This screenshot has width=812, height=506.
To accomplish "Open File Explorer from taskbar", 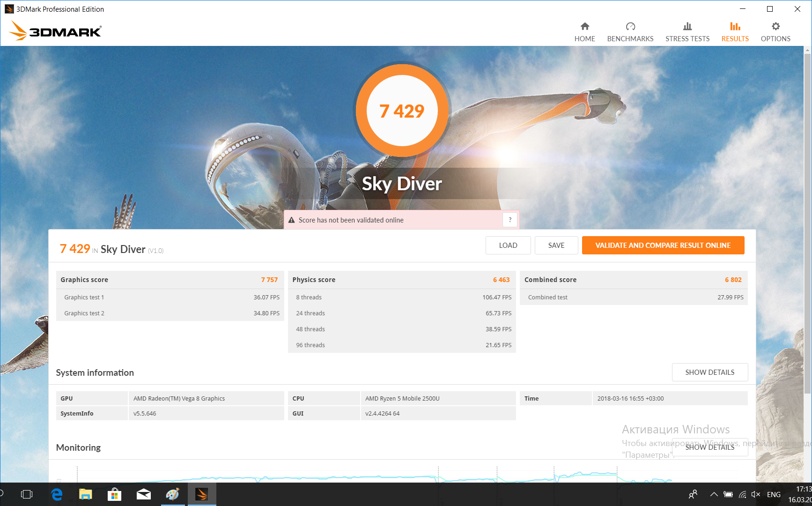I will tap(85, 494).
